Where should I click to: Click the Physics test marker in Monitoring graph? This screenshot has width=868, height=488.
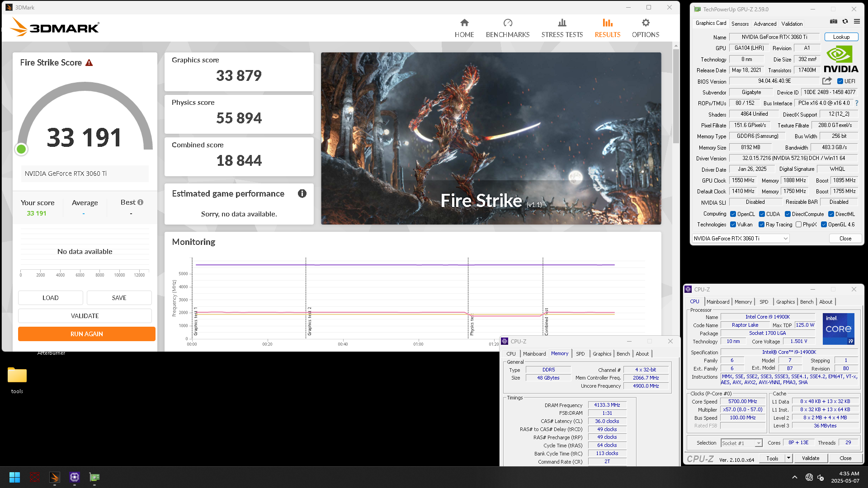tap(472, 324)
